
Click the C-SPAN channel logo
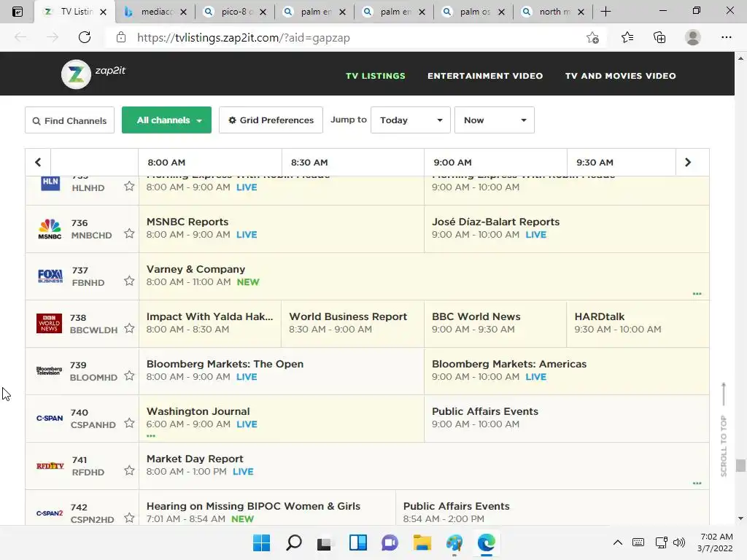[50, 418]
